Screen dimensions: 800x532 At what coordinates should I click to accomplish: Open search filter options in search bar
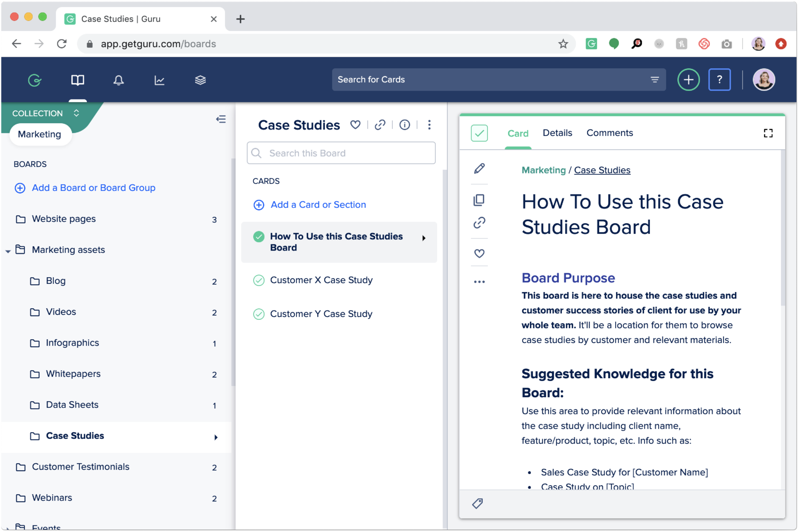(655, 80)
